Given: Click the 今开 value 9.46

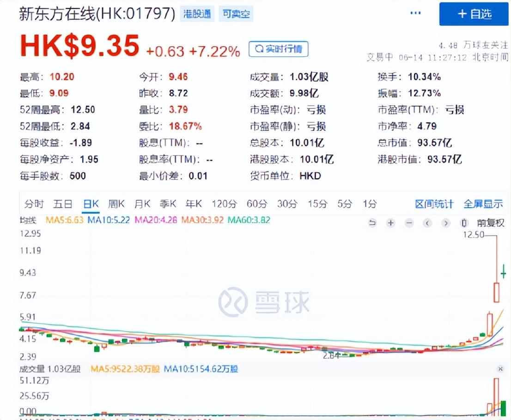Looking at the screenshot, I should tap(178, 77).
